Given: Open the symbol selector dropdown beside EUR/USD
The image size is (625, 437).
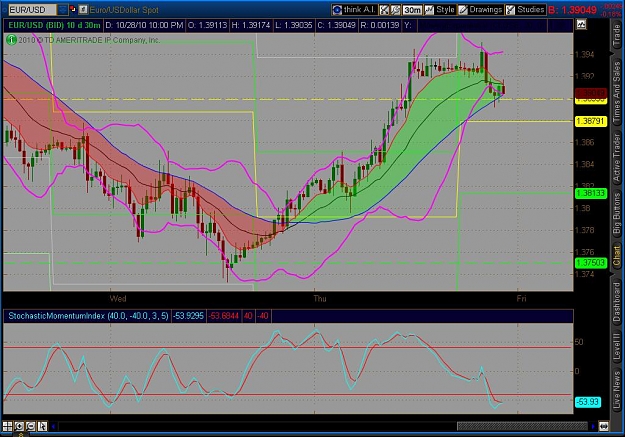Looking at the screenshot, I should [x=63, y=10].
